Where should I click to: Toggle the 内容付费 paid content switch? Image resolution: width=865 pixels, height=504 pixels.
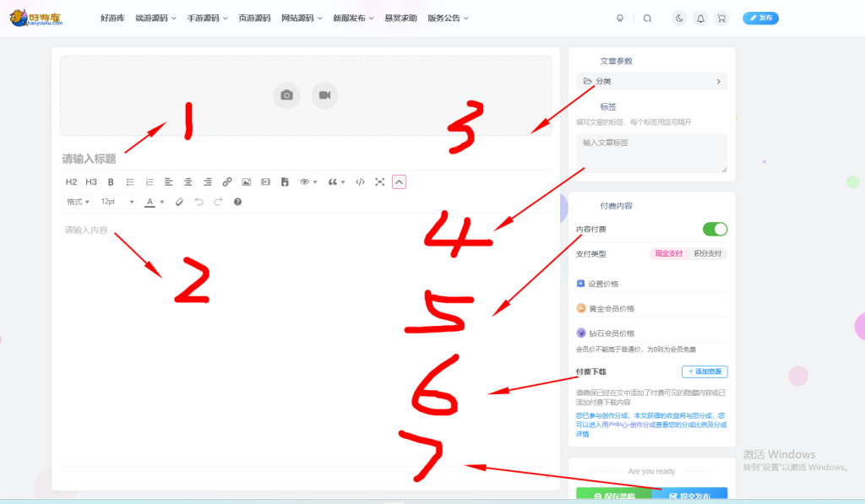[714, 229]
